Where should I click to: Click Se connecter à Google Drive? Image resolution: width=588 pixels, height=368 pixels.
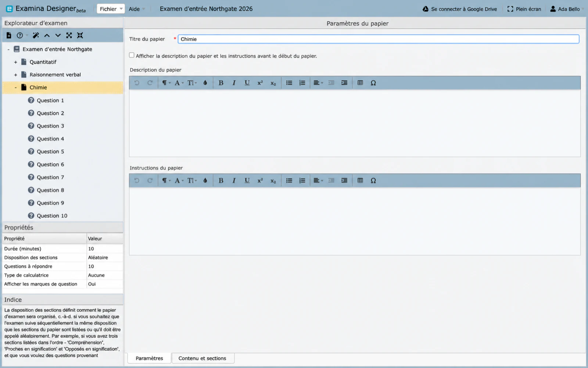(x=460, y=9)
